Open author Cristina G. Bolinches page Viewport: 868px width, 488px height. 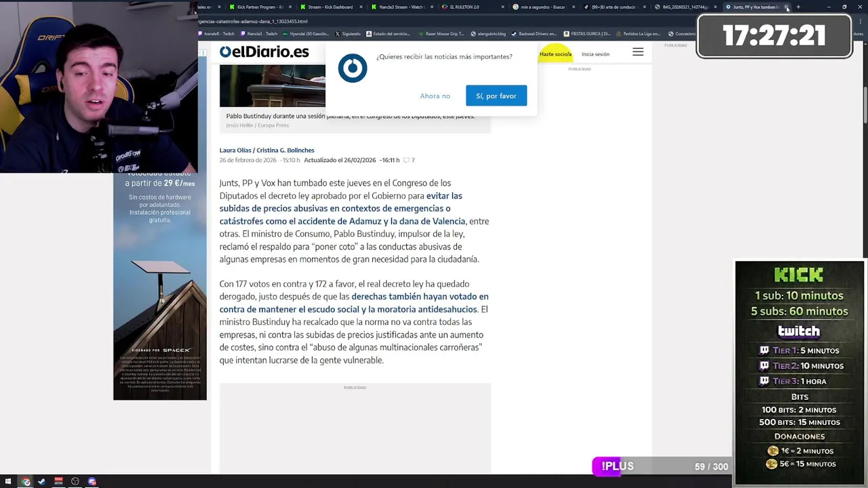[x=285, y=150]
